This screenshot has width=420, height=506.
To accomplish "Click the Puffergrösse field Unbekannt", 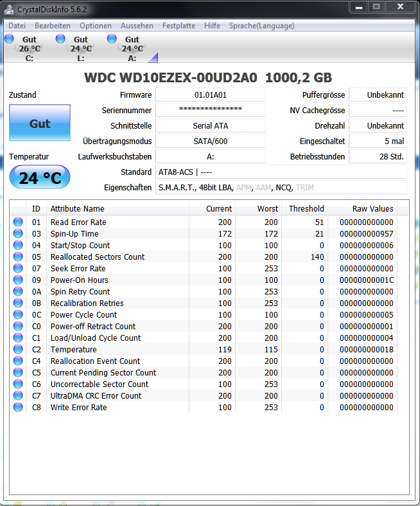I will coord(378,95).
